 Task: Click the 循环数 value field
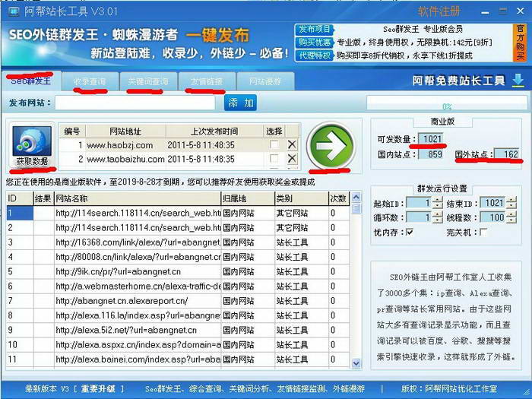tap(420, 217)
